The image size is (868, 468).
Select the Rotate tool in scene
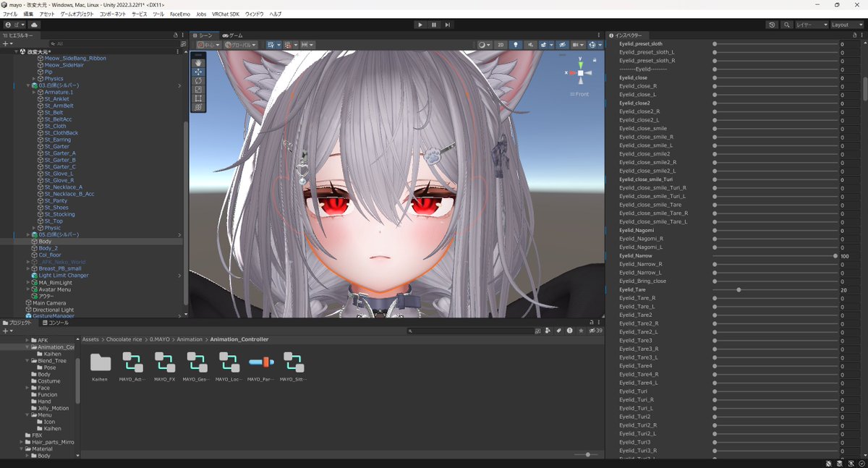[199, 80]
